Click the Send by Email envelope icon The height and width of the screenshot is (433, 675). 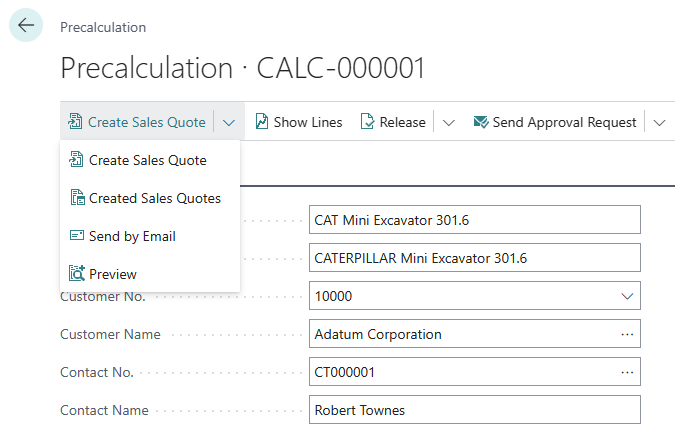tap(76, 236)
